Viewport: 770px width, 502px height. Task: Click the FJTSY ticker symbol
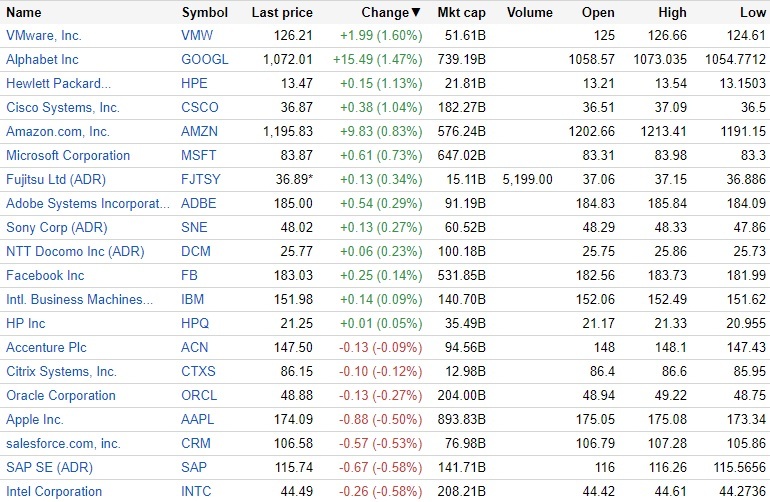[x=199, y=179]
